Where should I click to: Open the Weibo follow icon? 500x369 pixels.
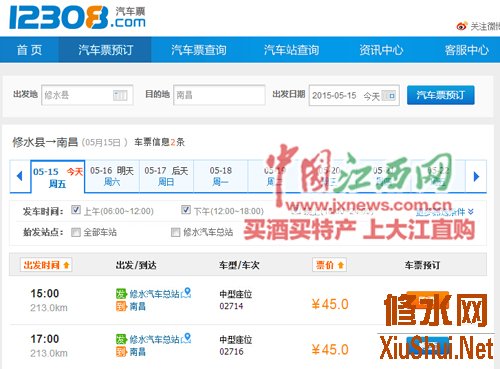(462, 26)
